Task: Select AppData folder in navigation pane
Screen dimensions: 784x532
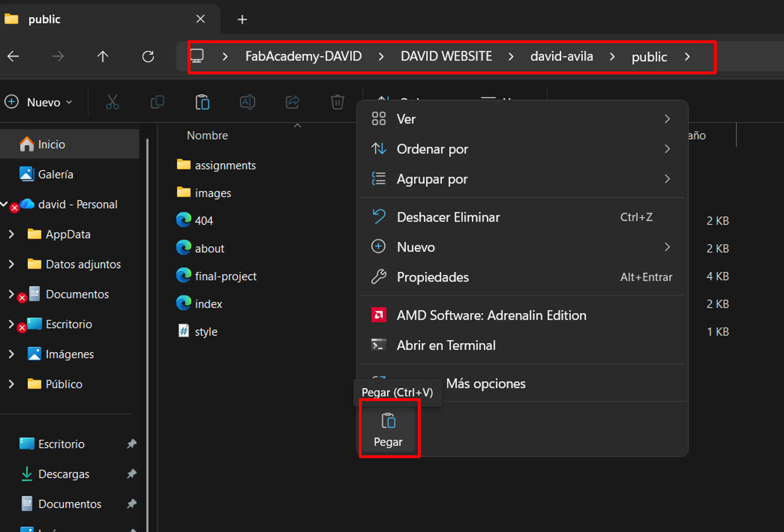Action: tap(59, 234)
